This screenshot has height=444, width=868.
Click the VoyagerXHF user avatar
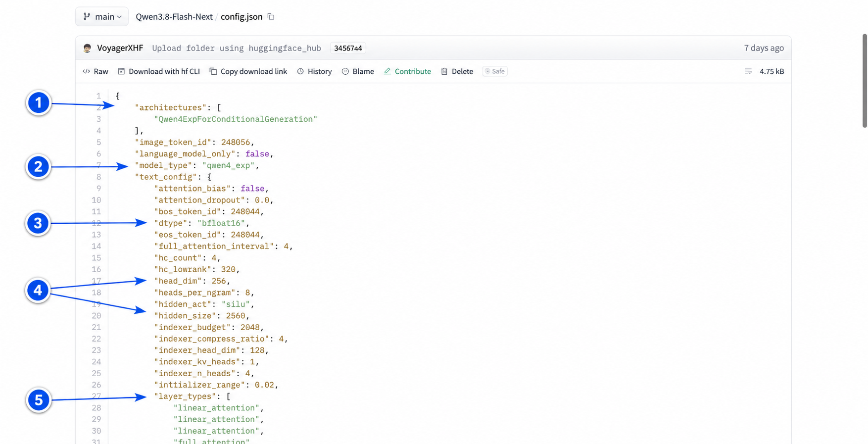[x=88, y=48]
